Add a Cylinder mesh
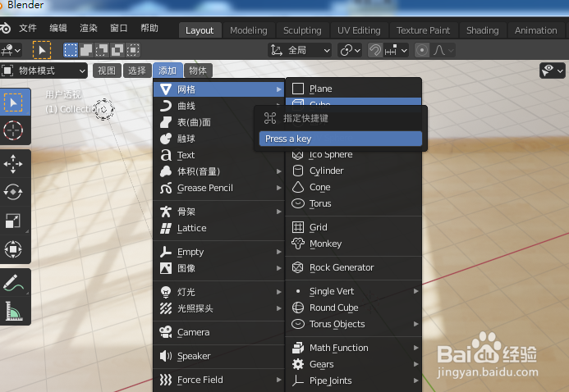Image resolution: width=569 pixels, height=392 pixels. pos(354,171)
